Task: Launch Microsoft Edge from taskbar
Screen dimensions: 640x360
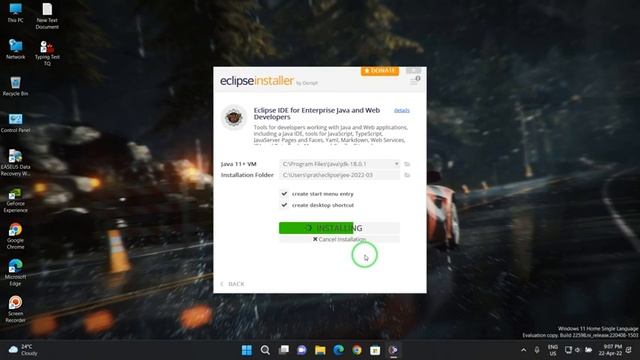Action: pos(338,350)
